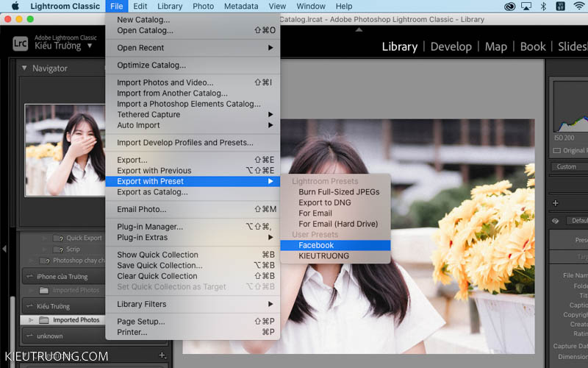Open the File menu
The width and height of the screenshot is (588, 368).
(x=117, y=6)
